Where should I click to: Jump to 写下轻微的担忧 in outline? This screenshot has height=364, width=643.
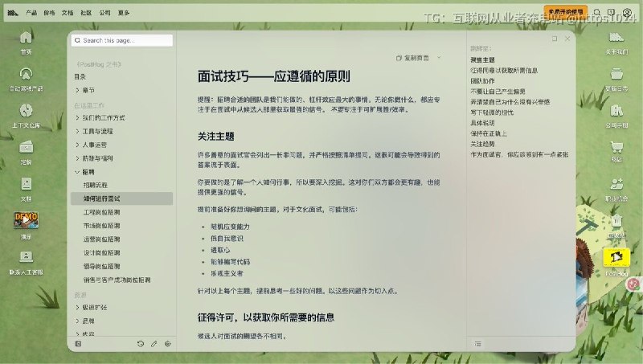492,112
